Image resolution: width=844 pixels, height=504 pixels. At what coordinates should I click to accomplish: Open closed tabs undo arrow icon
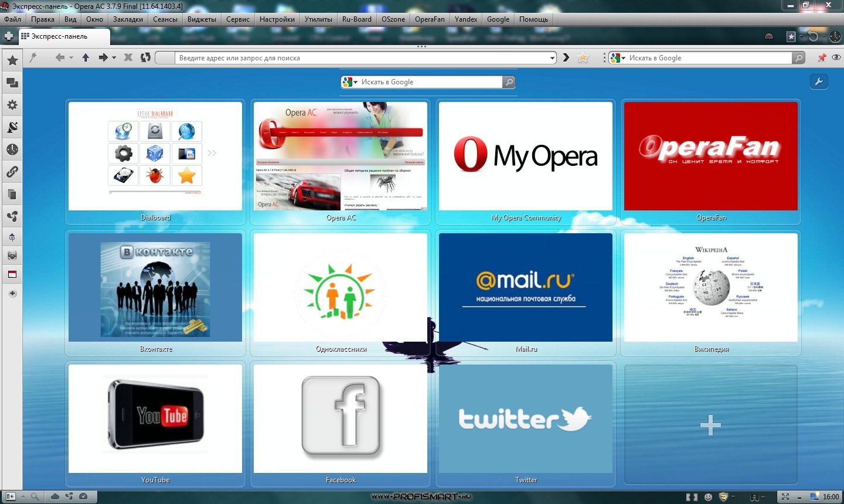813,36
